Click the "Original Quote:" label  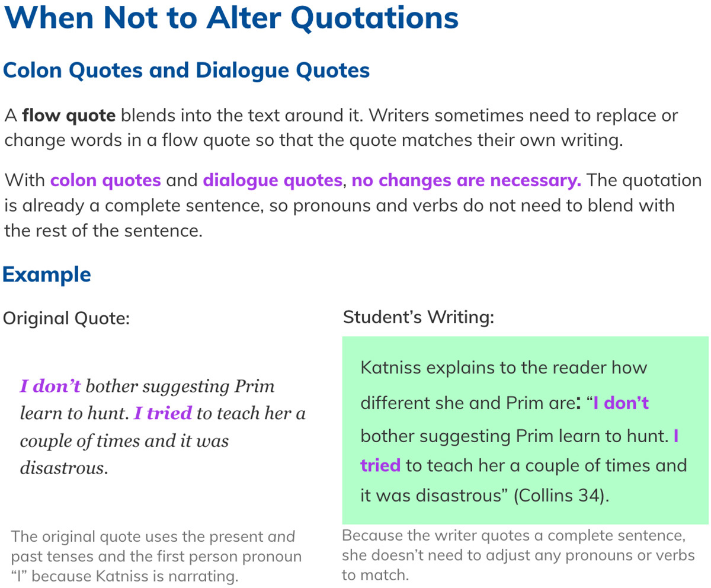click(66, 318)
